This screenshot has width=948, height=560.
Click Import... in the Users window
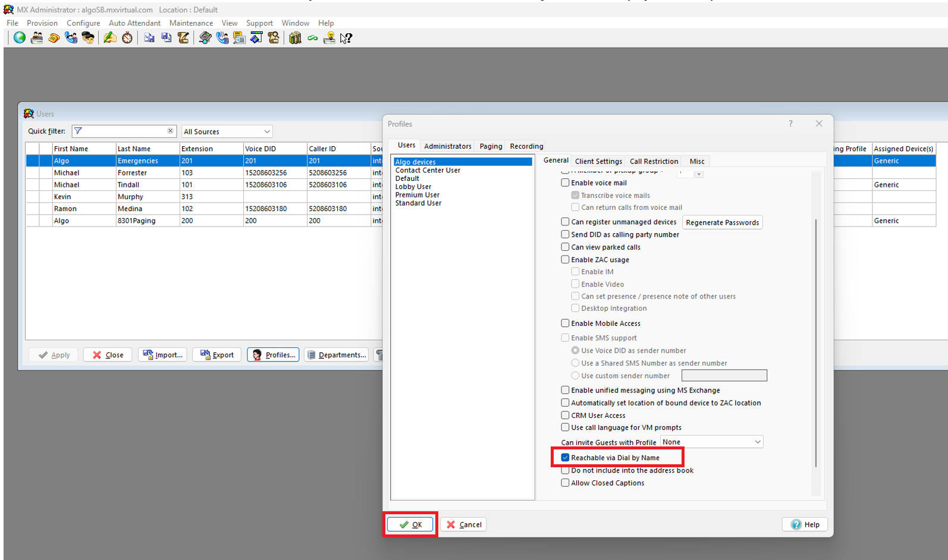click(163, 355)
